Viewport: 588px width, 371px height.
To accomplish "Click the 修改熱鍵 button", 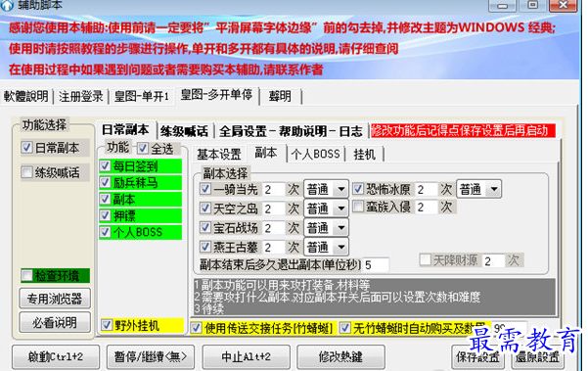I will (x=340, y=356).
